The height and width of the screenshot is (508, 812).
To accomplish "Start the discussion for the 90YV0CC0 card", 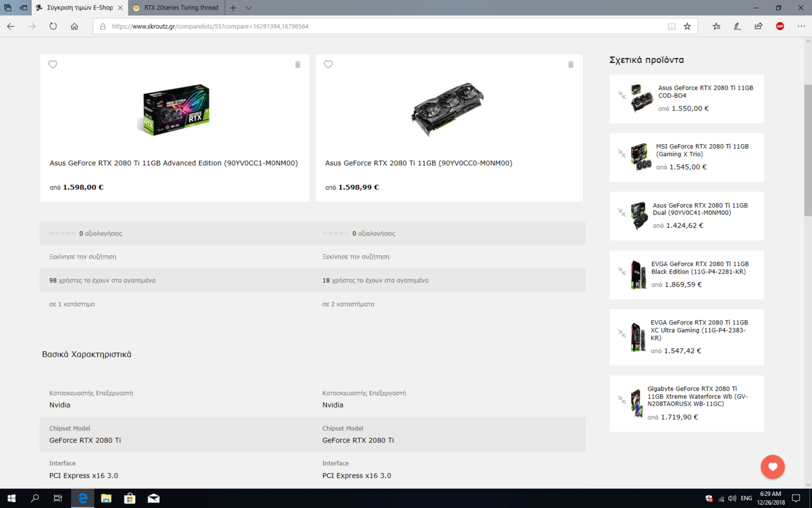I will (355, 257).
